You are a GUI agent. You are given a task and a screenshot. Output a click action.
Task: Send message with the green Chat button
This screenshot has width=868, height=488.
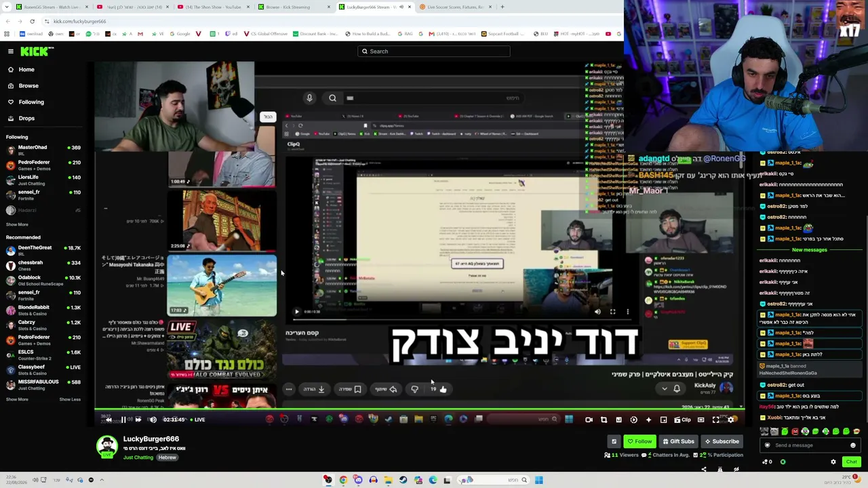point(851,462)
